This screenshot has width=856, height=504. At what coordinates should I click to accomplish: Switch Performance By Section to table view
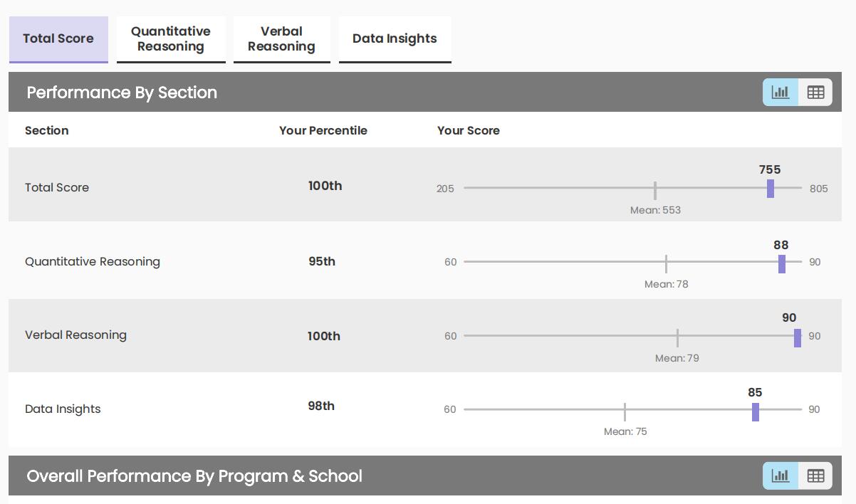click(x=815, y=93)
